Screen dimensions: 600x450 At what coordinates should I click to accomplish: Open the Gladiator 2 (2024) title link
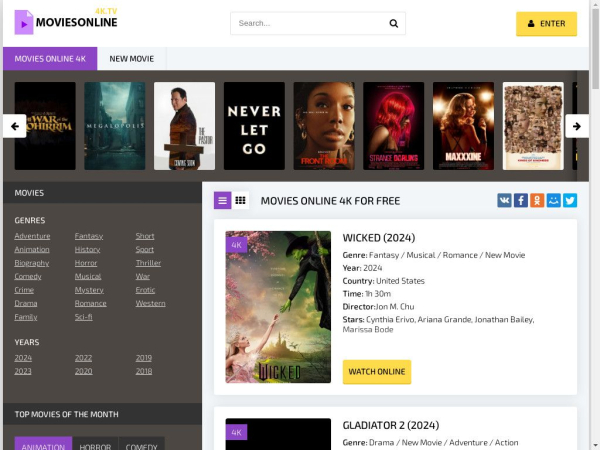(x=391, y=426)
